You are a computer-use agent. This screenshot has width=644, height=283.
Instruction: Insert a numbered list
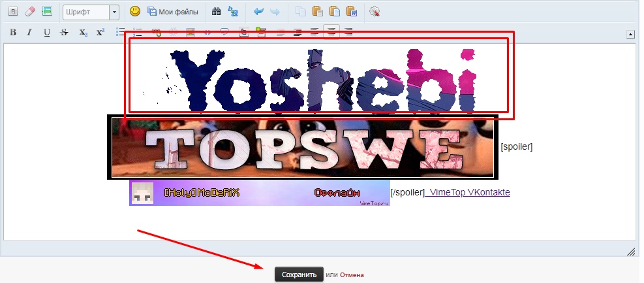[138, 32]
